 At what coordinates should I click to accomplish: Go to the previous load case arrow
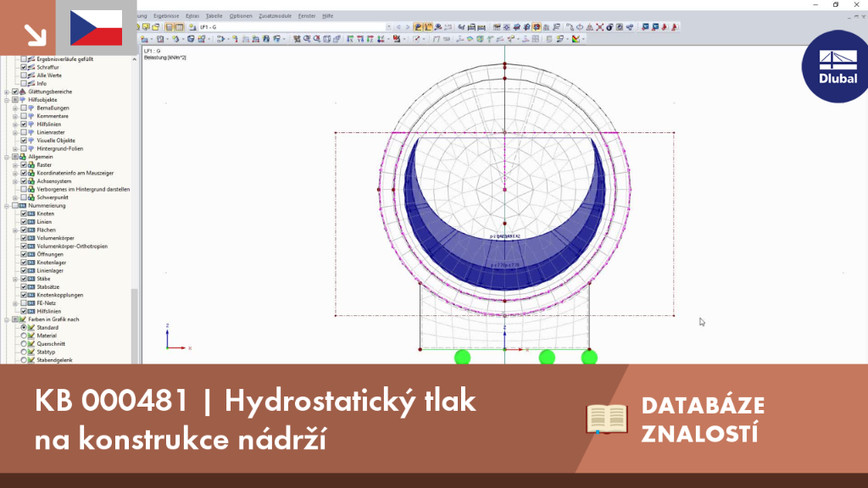398,27
